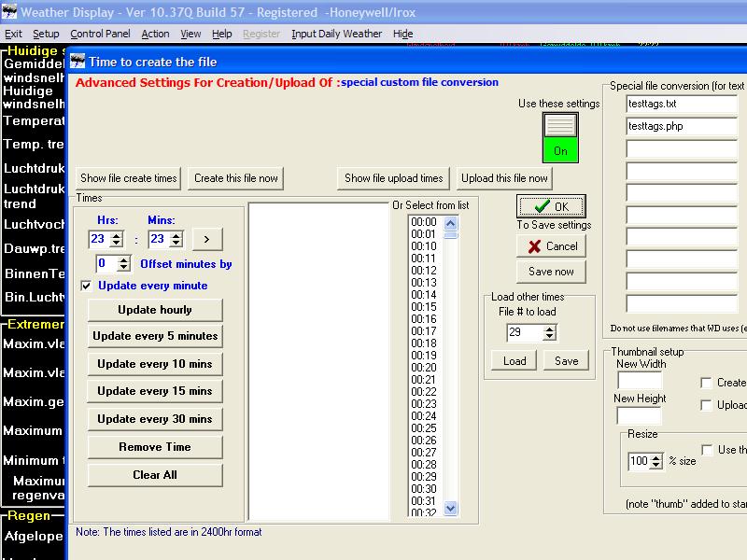The image size is (747, 560).
Task: Click the Hrs value field showing 23
Action: (99, 239)
